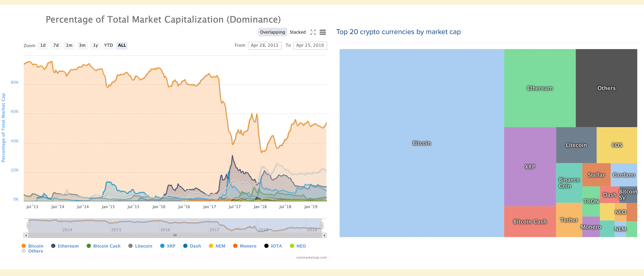
Task: Select the Stellar treemap block
Action: click(596, 175)
